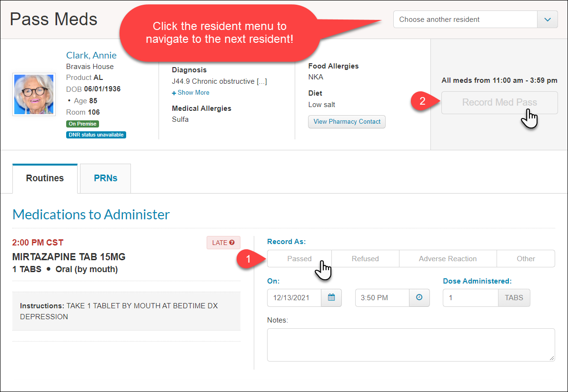Focus the Dose Administered field
This screenshot has height=392, width=568.
(x=470, y=298)
